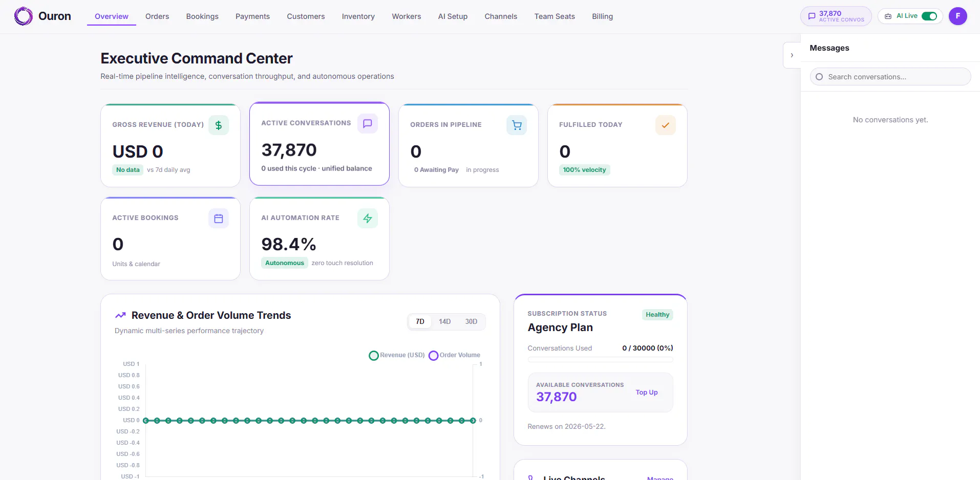Open the Orders in Pipeline card
This screenshot has height=480, width=980.
tap(468, 146)
